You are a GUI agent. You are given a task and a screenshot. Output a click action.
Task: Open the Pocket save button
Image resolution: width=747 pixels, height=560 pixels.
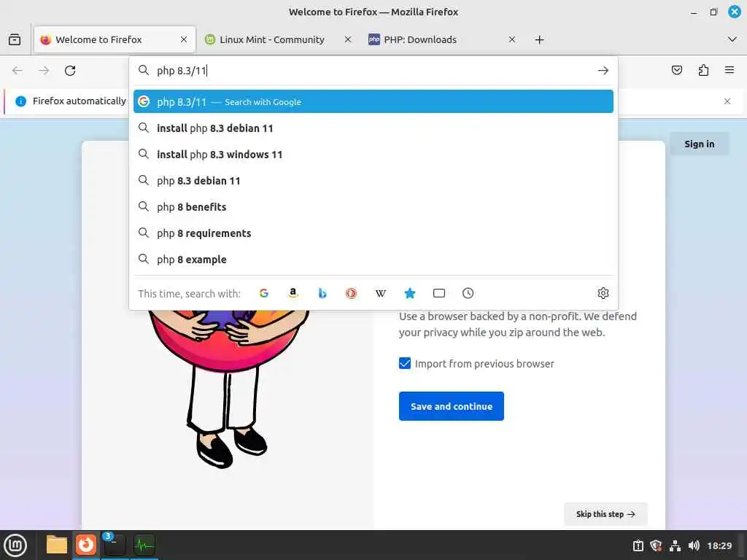[x=676, y=71]
